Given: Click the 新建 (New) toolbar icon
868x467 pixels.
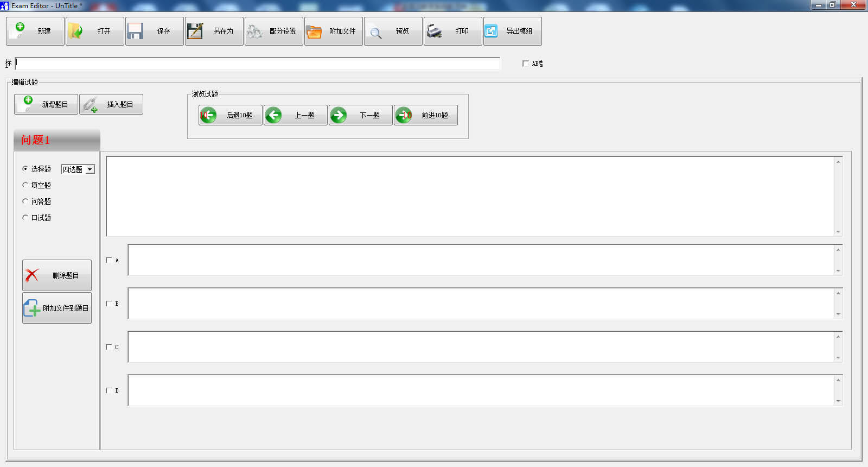Looking at the screenshot, I should point(20,30).
